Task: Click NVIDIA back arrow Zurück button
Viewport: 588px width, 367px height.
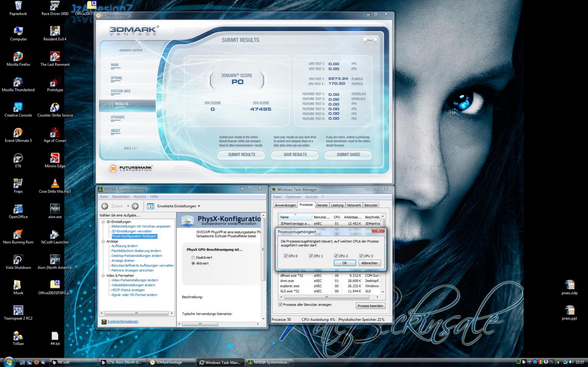Action: point(105,206)
